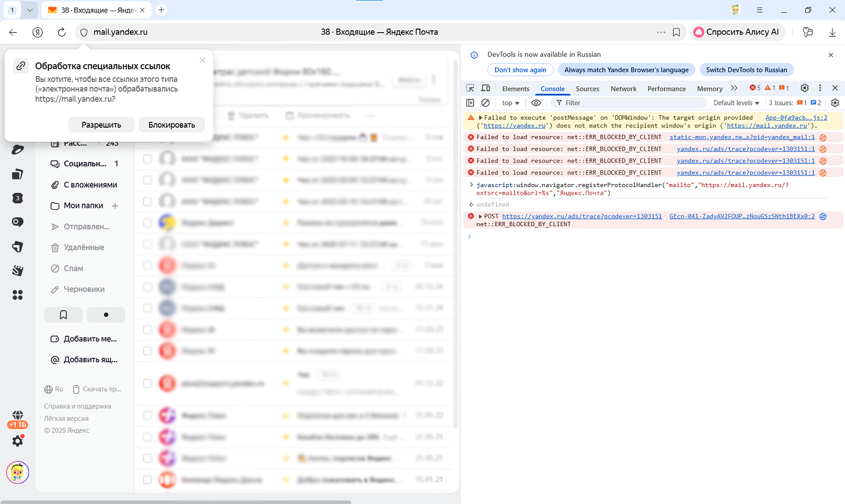Show more DevTools tabs with the chevron
The width and height of the screenshot is (845, 504).
pyautogui.click(x=734, y=88)
